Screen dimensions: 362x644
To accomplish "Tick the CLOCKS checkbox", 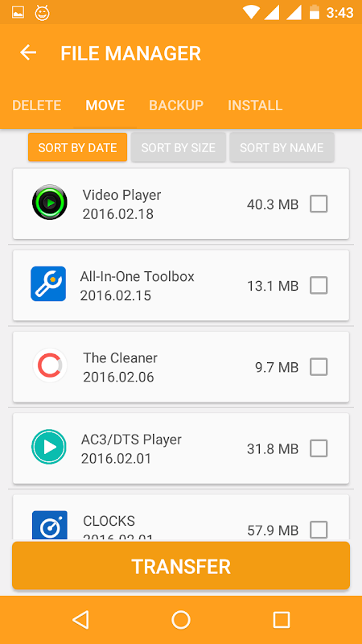I will click(319, 530).
